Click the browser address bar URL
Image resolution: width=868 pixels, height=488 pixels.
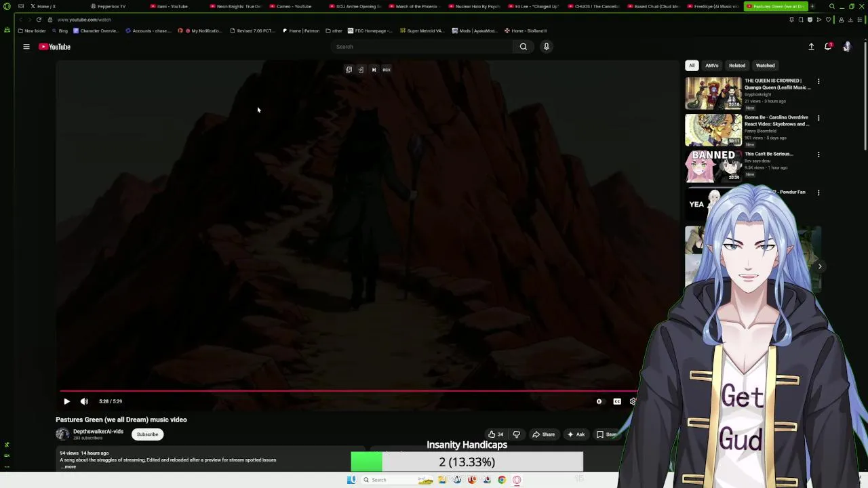tap(84, 20)
